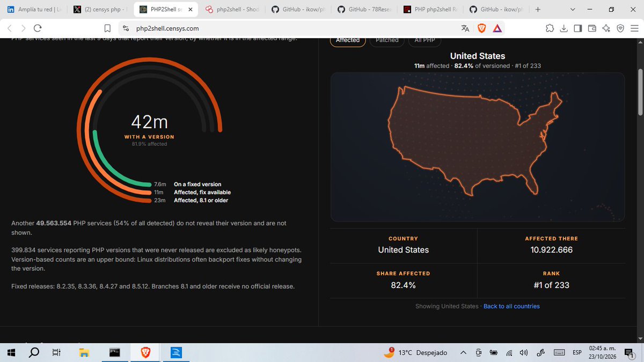This screenshot has width=644, height=362.
Task: Open Brave Rewards triangle icon
Action: click(x=497, y=28)
